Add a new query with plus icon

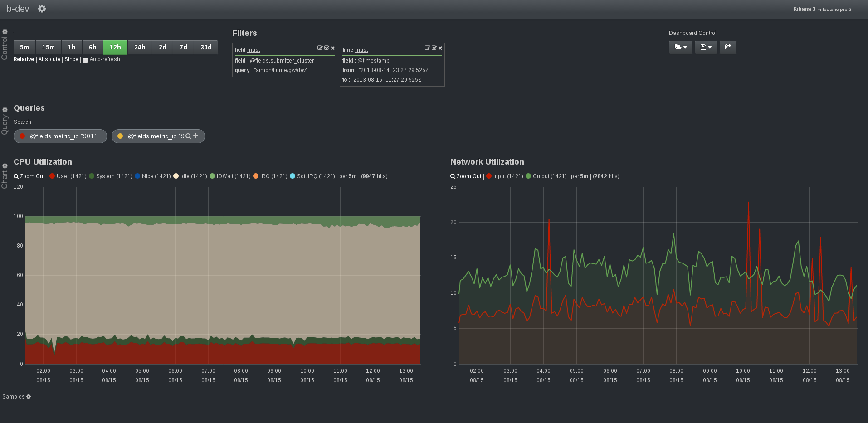click(x=196, y=136)
